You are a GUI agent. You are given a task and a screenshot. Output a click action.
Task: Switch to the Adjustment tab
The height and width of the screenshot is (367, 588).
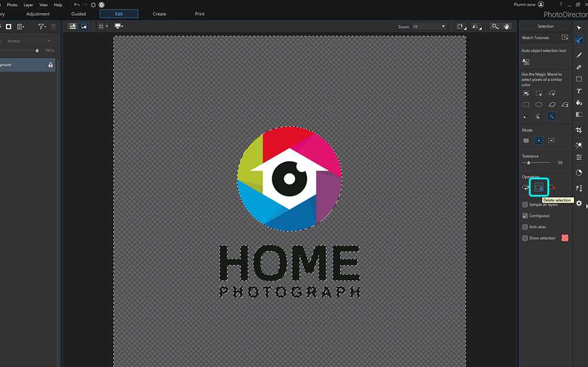coord(38,14)
